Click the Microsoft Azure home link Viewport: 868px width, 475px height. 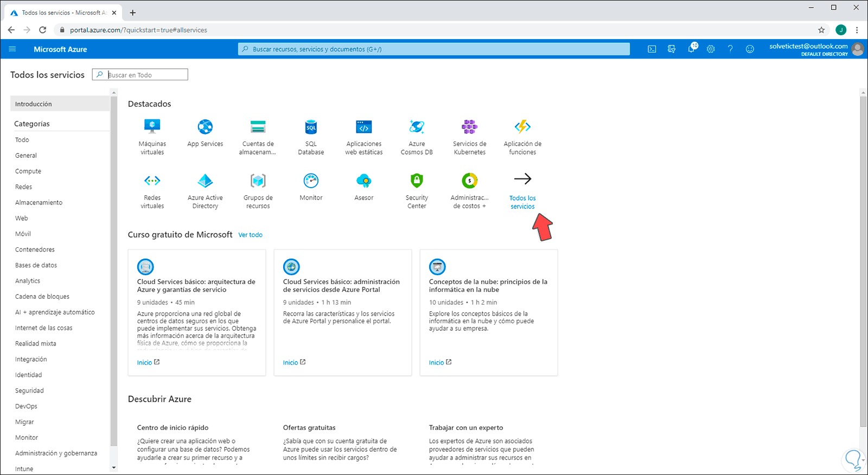click(x=60, y=49)
